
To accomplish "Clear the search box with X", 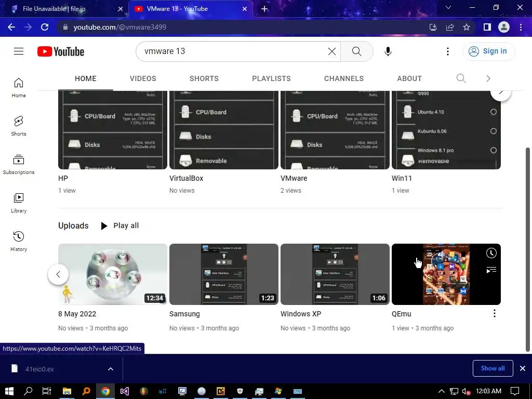I will coord(332,51).
